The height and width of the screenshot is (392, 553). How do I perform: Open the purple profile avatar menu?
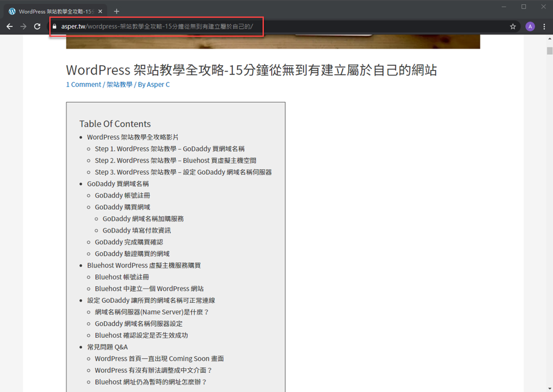click(x=530, y=26)
